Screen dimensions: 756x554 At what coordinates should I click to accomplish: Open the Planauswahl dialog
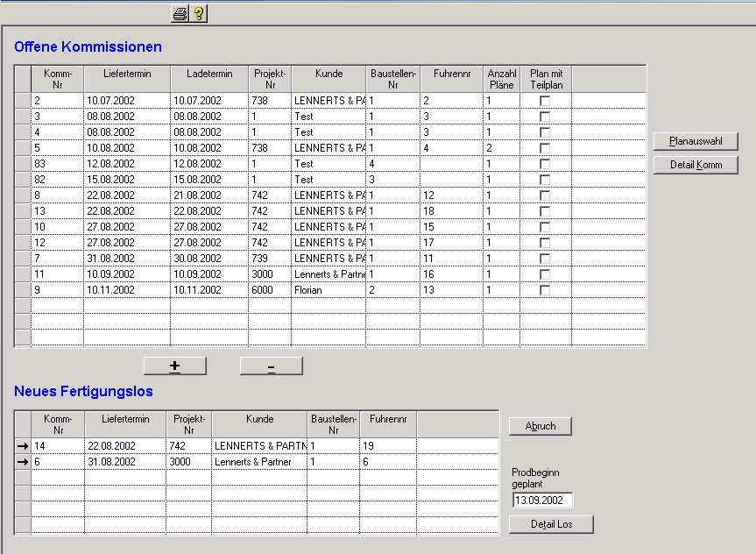coord(696,141)
